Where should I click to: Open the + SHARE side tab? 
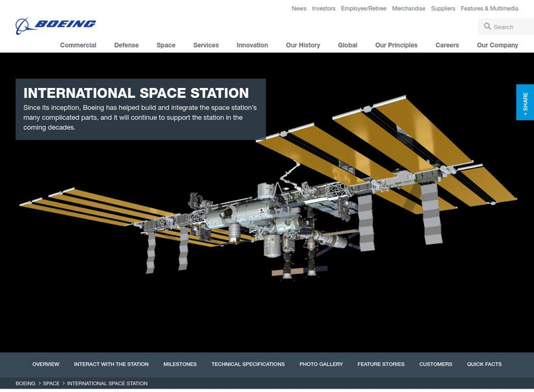[525, 103]
